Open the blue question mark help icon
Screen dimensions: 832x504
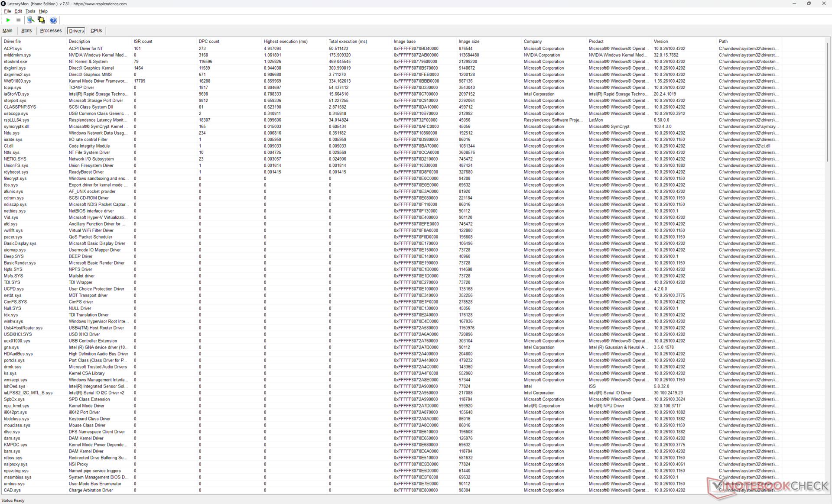[x=53, y=20]
